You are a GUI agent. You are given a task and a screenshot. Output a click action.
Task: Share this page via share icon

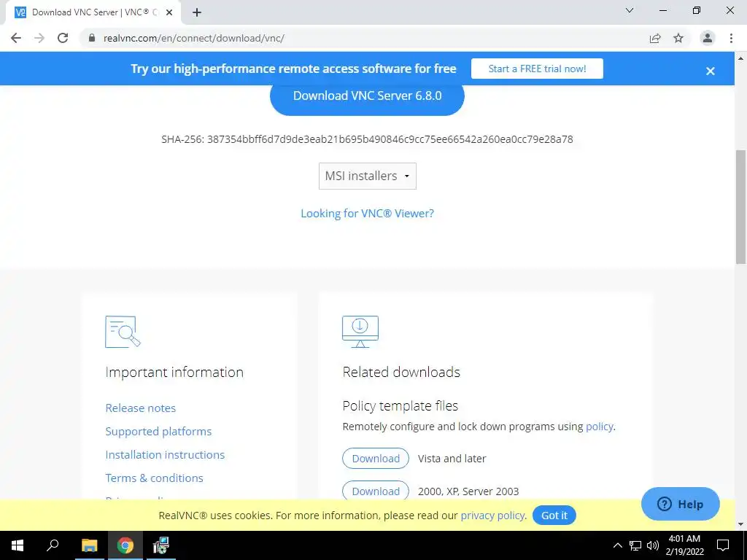tap(655, 38)
